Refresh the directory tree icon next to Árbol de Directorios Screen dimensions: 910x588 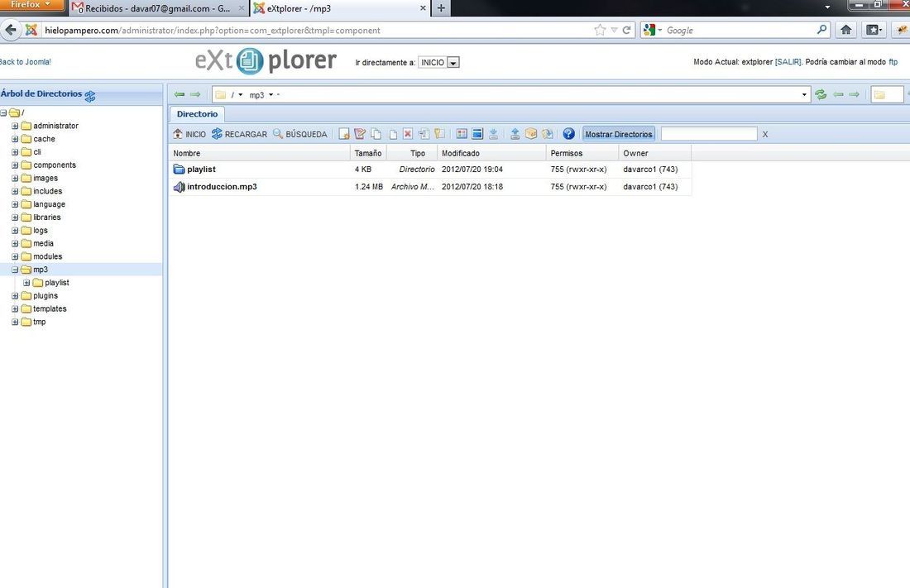click(x=90, y=96)
